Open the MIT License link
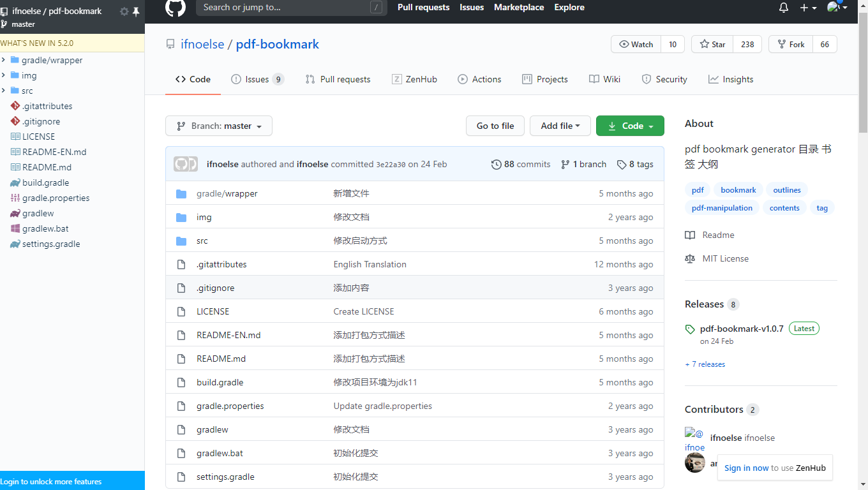The image size is (868, 490). (x=725, y=258)
